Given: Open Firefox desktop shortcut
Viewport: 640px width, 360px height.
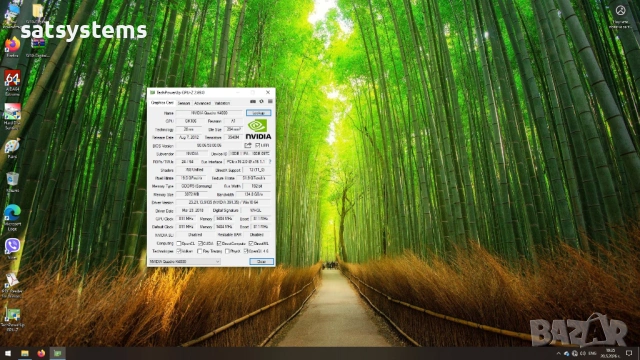Looking at the screenshot, I should click(12, 47).
